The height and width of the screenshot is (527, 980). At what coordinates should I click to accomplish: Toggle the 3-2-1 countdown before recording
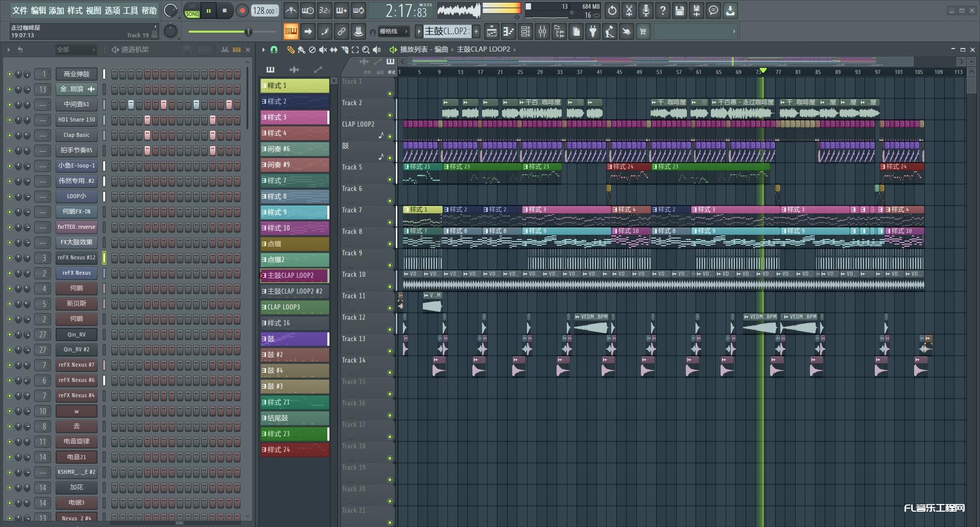click(324, 10)
